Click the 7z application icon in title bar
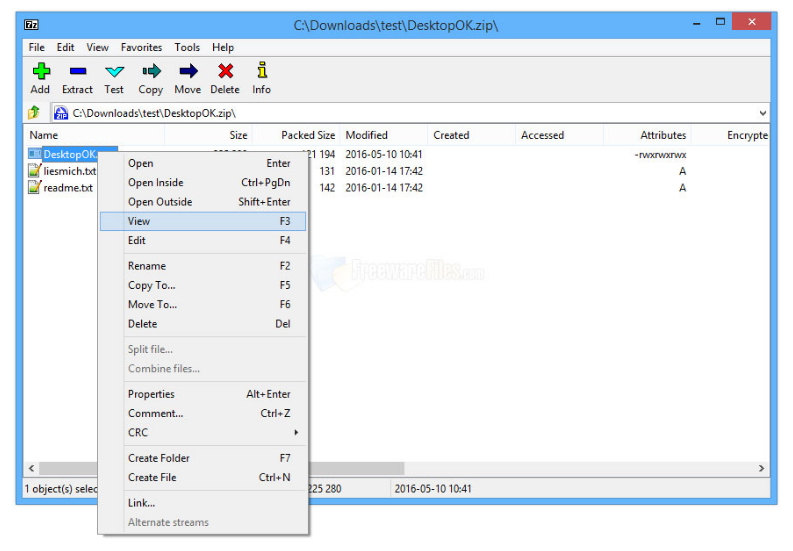This screenshot has width=793, height=551. point(31,25)
